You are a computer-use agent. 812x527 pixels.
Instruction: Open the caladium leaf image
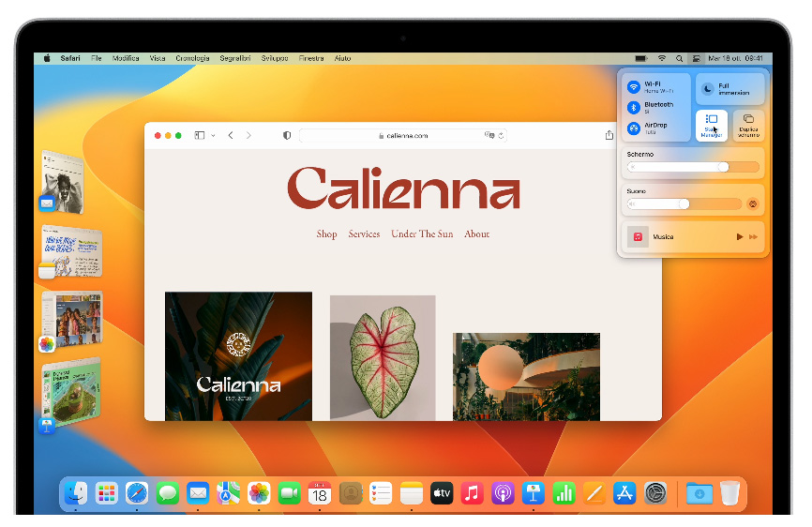click(x=383, y=357)
